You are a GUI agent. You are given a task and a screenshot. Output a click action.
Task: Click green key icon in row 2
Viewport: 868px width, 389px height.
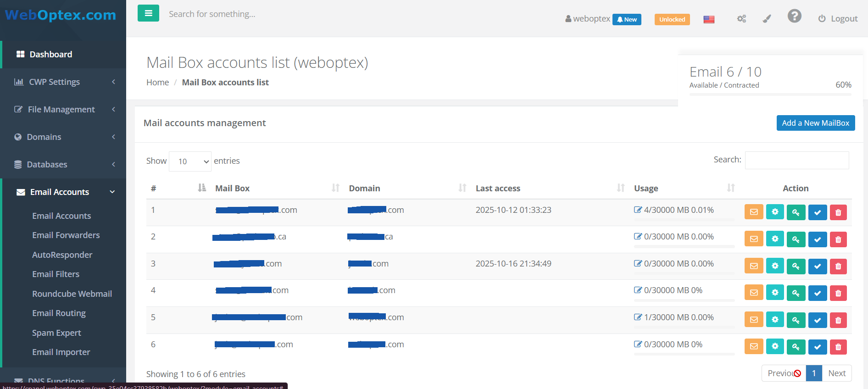pos(796,239)
